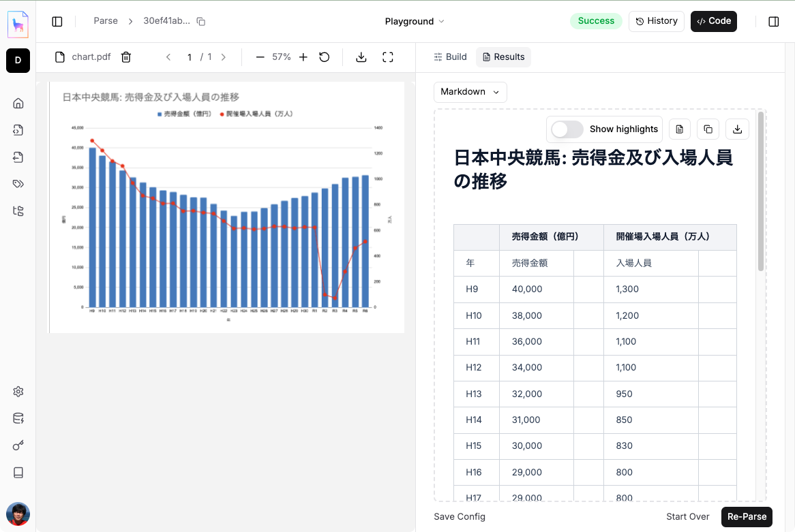
Task: Toggle the left sidebar panel icon
Action: [x=57, y=21]
